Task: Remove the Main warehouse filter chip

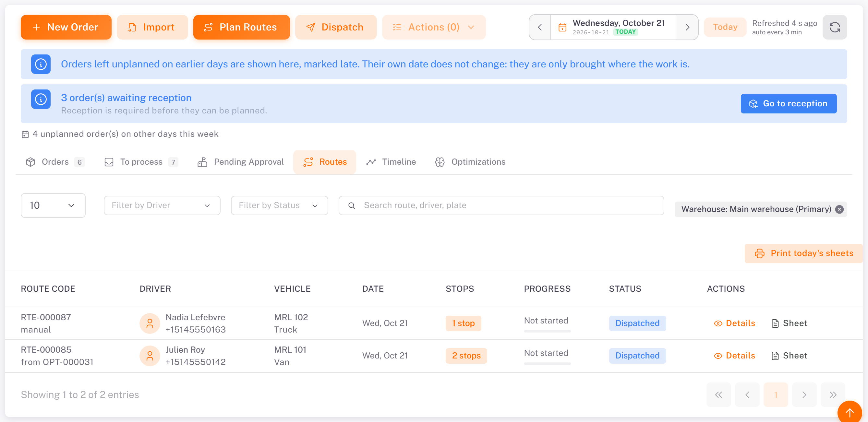Action: (839, 209)
